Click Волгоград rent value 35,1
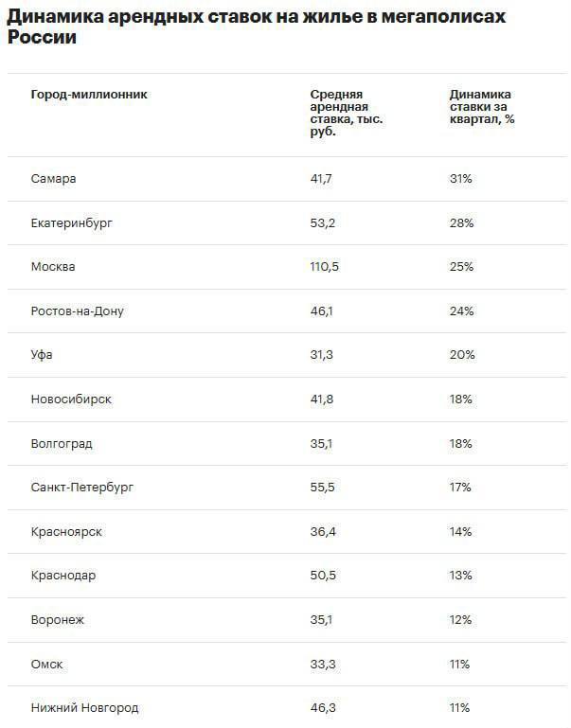 click(321, 444)
